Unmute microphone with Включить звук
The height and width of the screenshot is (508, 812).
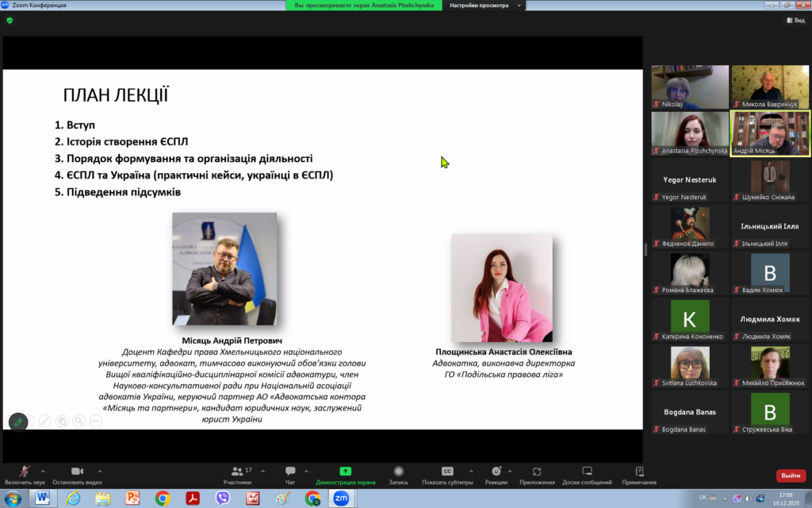pyautogui.click(x=25, y=475)
